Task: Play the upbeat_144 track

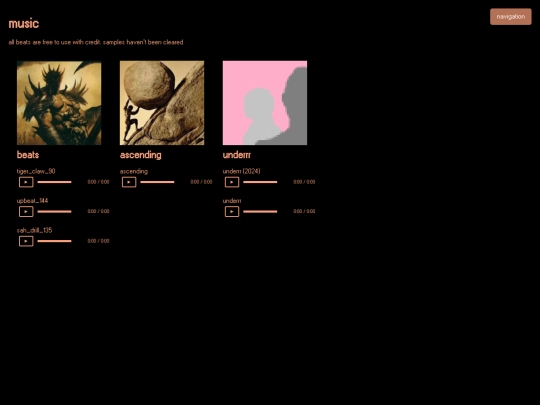Action: pos(26,211)
